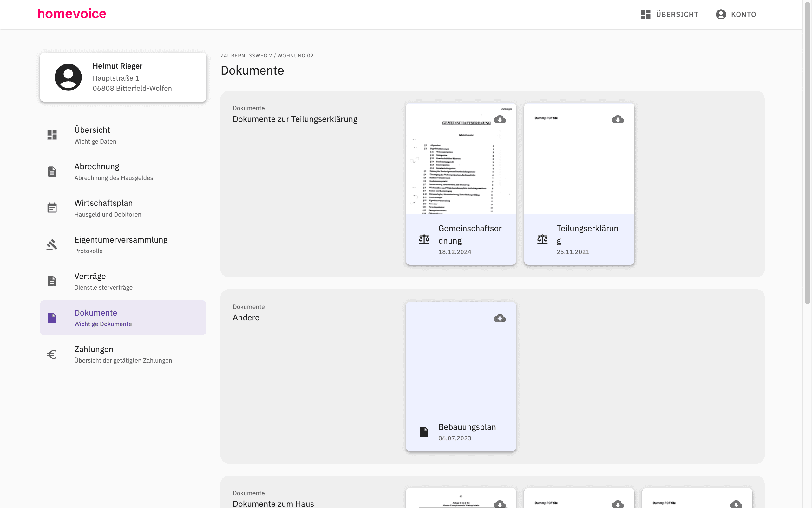Click the Bebauungsplan document title
Image resolution: width=812 pixels, height=508 pixels.
pyautogui.click(x=467, y=427)
